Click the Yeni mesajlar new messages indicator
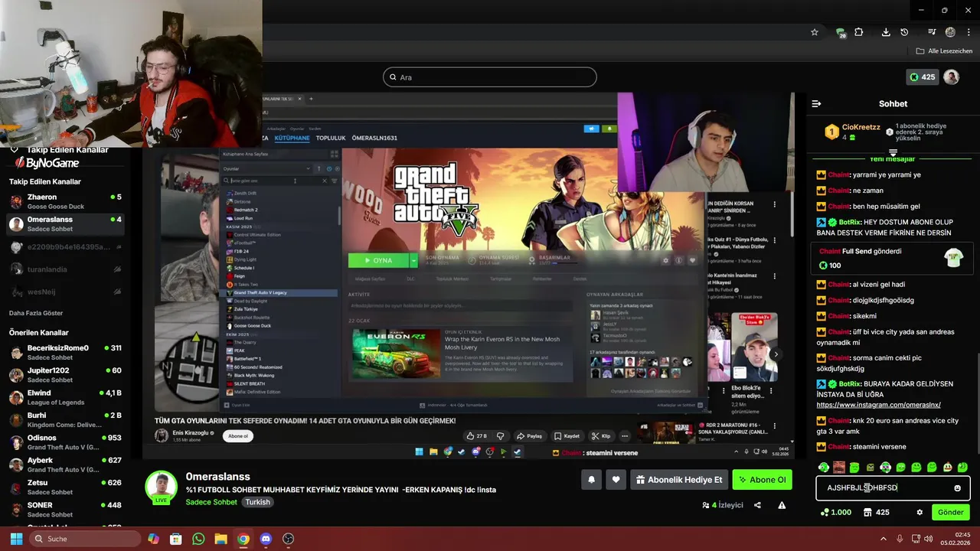Image resolution: width=980 pixels, height=551 pixels. coord(893,158)
